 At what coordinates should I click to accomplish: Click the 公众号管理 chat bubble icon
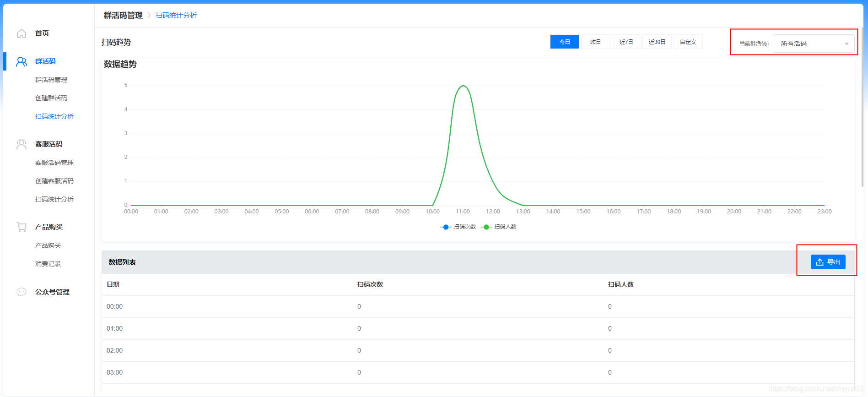pos(22,292)
